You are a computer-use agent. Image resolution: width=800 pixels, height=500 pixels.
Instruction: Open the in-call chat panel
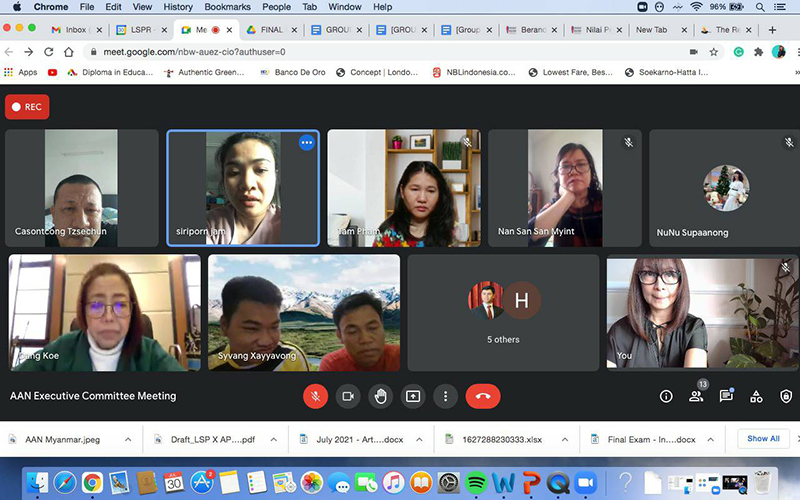tap(726, 396)
